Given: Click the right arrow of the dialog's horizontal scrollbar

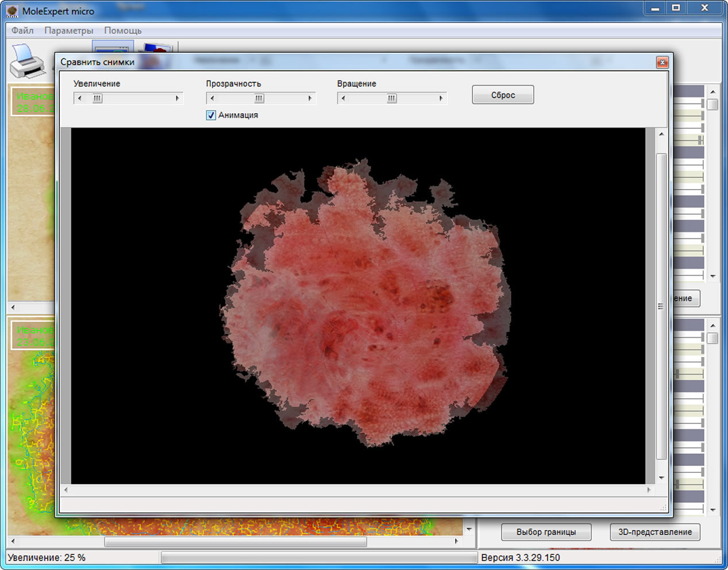Looking at the screenshot, I should (x=649, y=490).
